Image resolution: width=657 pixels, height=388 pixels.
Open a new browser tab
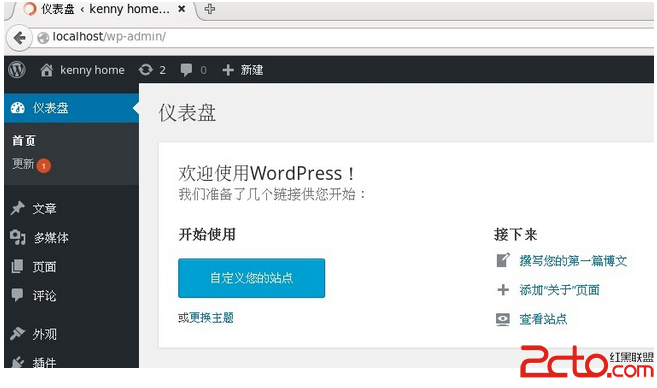210,9
